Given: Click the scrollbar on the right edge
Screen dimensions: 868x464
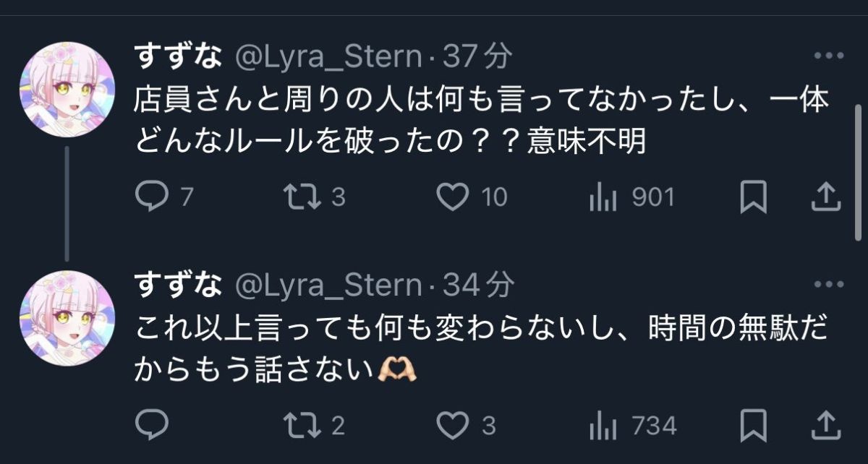Looking at the screenshot, I should tap(859, 172).
